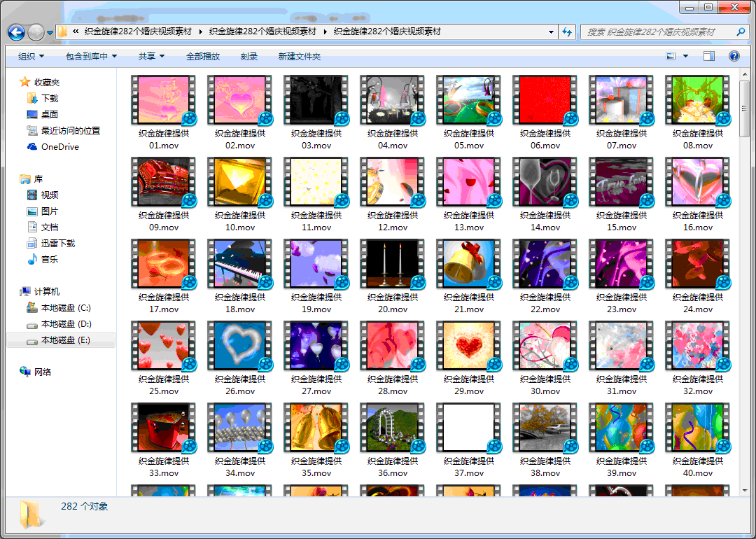The height and width of the screenshot is (539, 756).
Task: Click the back navigation arrow button
Action: (x=16, y=31)
